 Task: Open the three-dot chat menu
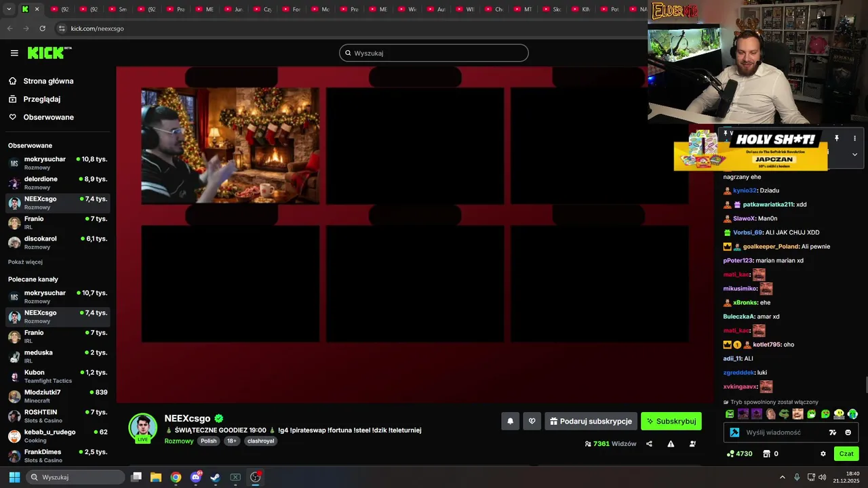pos(854,138)
